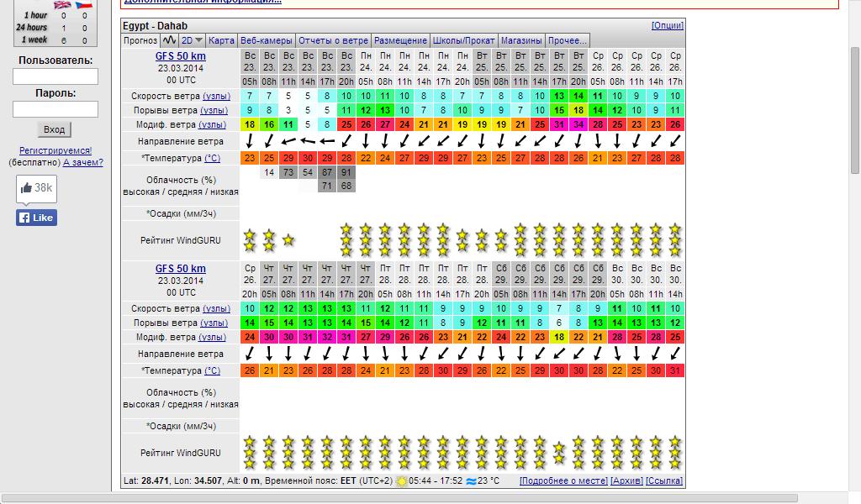
Task: Click the А зачем? link
Action: click(83, 162)
